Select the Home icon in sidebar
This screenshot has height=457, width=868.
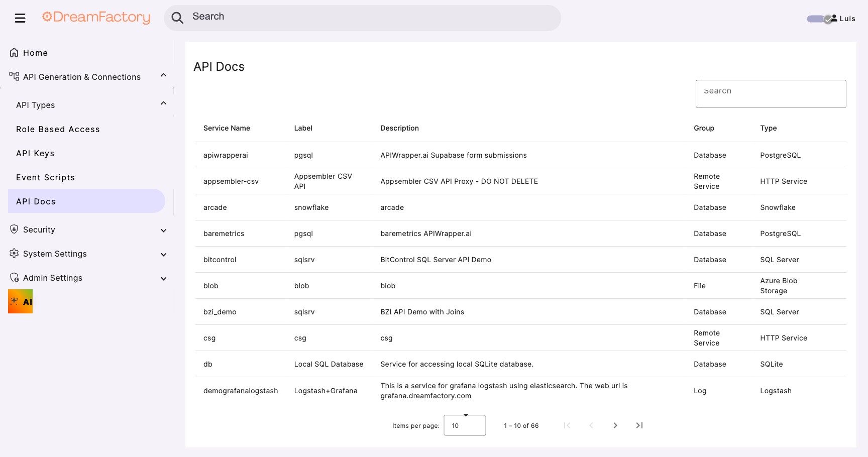click(14, 52)
